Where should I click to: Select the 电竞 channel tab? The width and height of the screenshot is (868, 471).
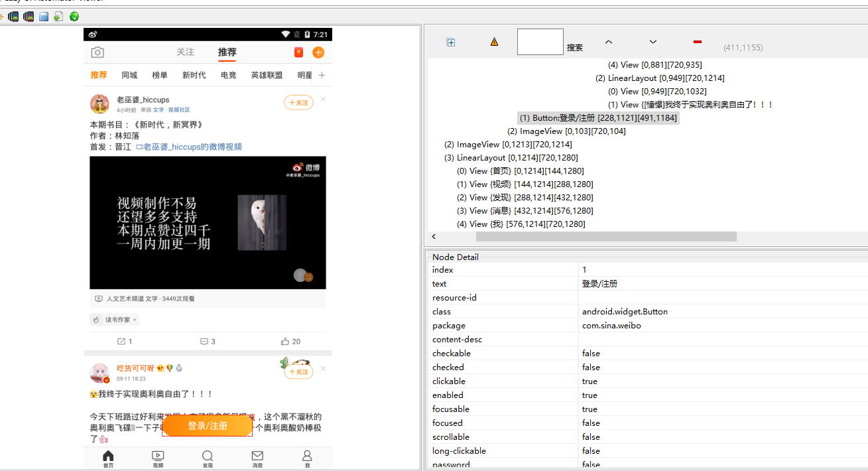(x=229, y=76)
